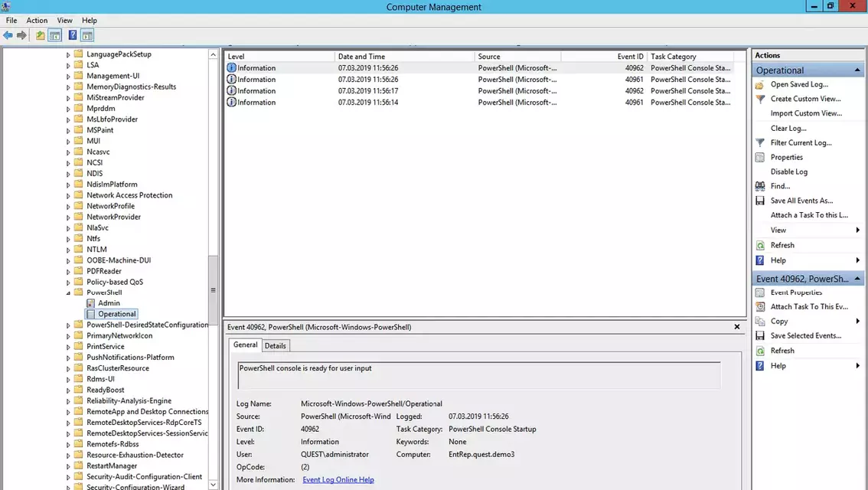Screen dimensions: 868x490
Task: Click tree scrollbar down arrow
Action: point(213,485)
